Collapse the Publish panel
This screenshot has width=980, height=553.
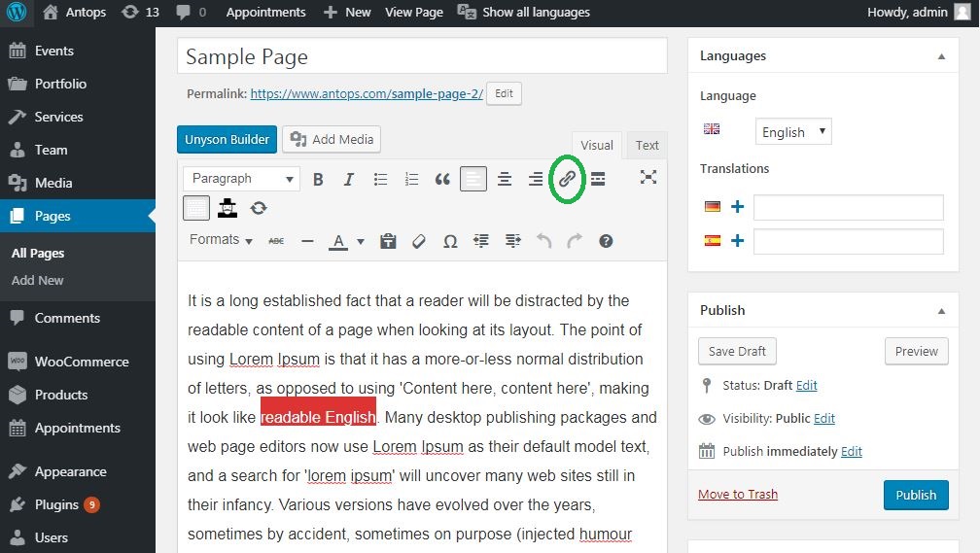941,311
